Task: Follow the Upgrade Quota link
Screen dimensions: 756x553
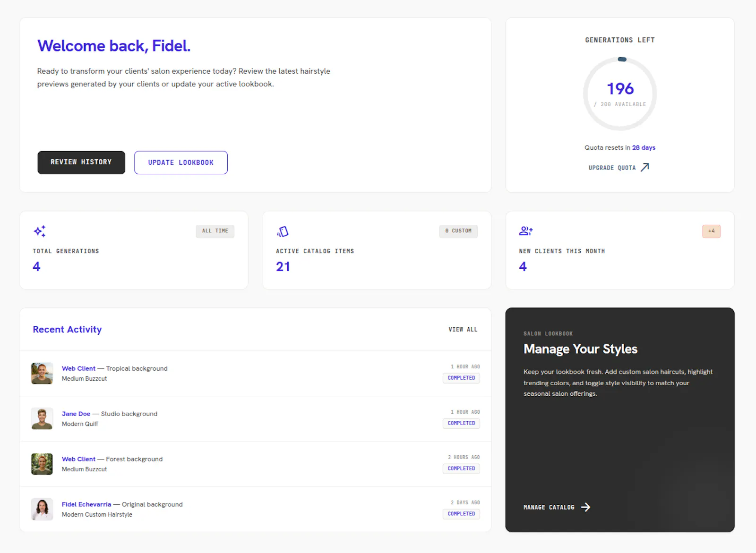Action: pyautogui.click(x=619, y=168)
